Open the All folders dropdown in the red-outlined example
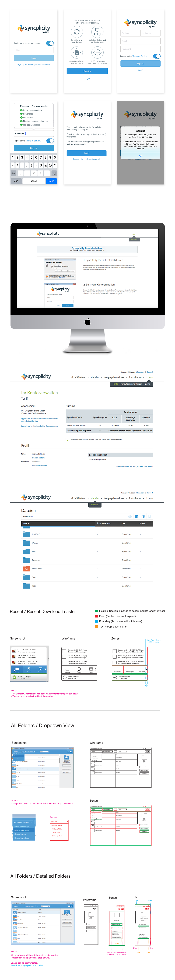 [x=59, y=822]
